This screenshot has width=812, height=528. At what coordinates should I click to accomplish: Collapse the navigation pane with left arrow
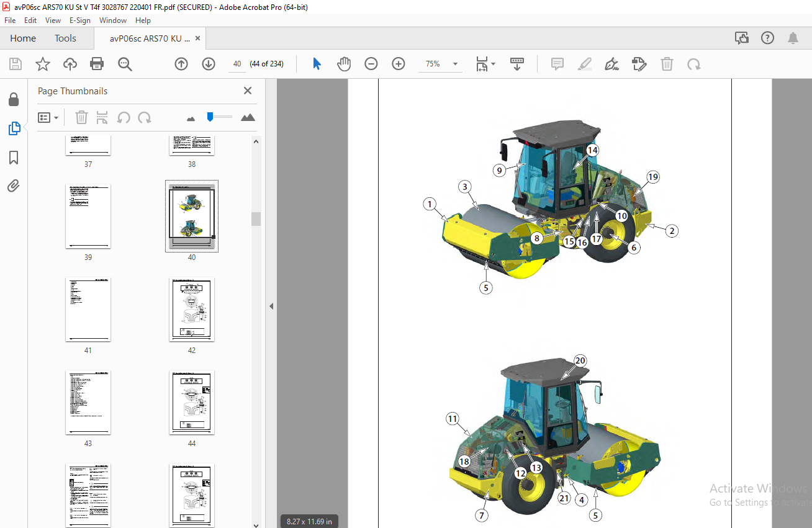click(x=271, y=306)
